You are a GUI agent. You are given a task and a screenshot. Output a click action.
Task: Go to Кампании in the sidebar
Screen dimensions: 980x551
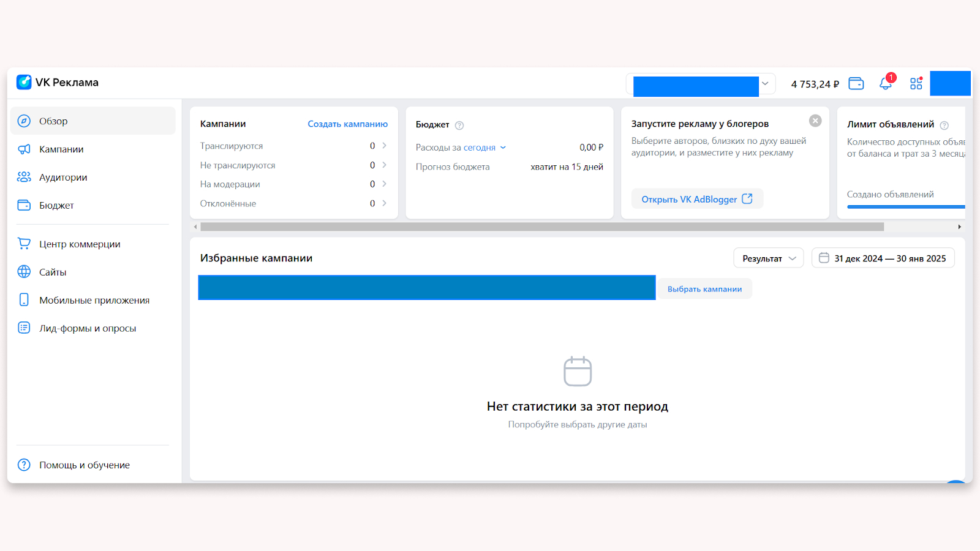(x=93, y=149)
